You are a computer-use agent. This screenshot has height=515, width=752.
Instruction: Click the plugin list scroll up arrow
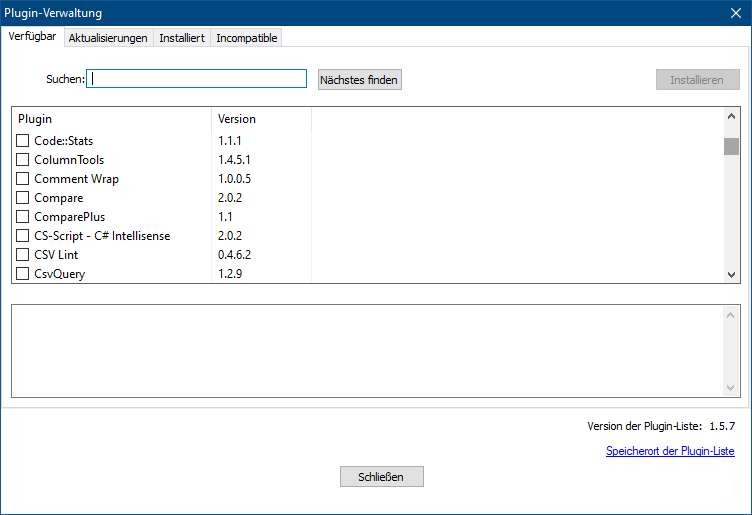731,117
